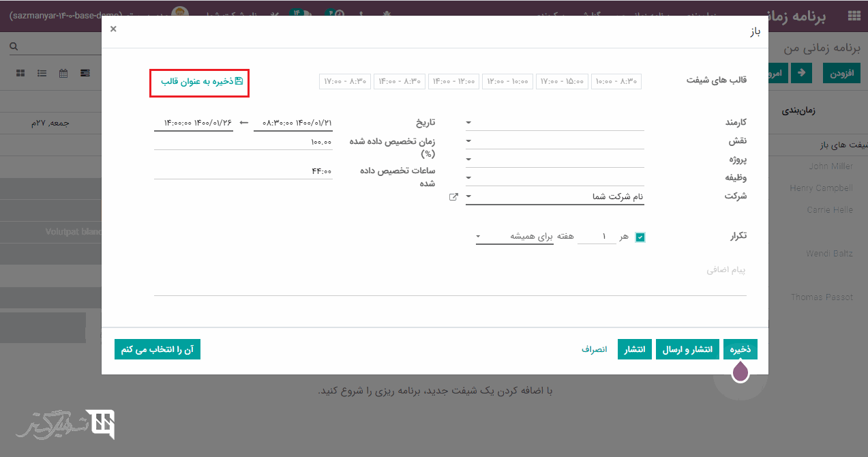The height and width of the screenshot is (457, 868).
Task: Select the 8:30 - 10:00 shift template
Action: (x=616, y=81)
